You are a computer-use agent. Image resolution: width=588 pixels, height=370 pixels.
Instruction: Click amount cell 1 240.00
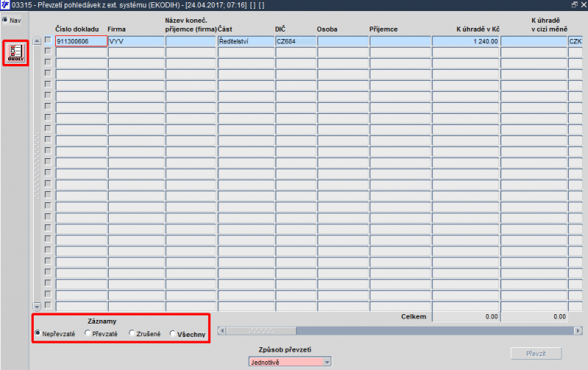coord(465,41)
